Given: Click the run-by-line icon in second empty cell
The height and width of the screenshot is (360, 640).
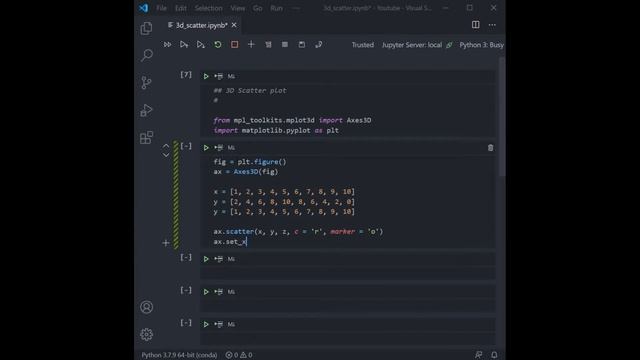Looking at the screenshot, I should [x=219, y=292].
